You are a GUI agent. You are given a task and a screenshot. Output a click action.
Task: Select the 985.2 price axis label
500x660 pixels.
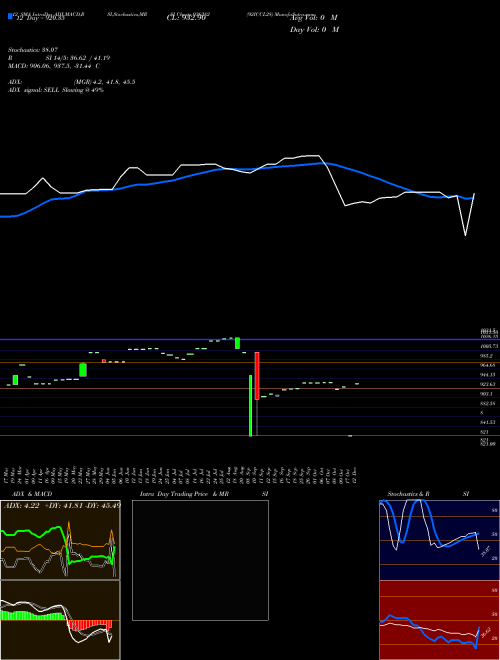point(487,356)
